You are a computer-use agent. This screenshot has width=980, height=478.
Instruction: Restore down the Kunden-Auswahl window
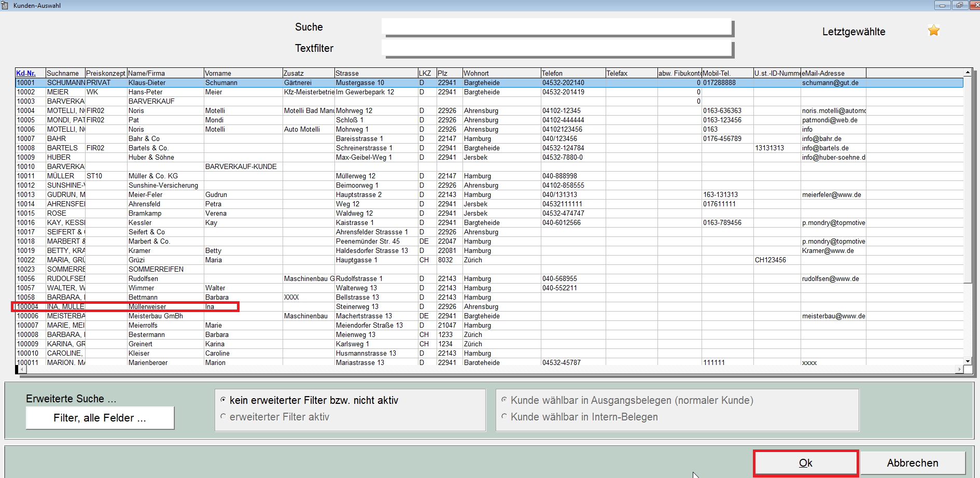[959, 5]
